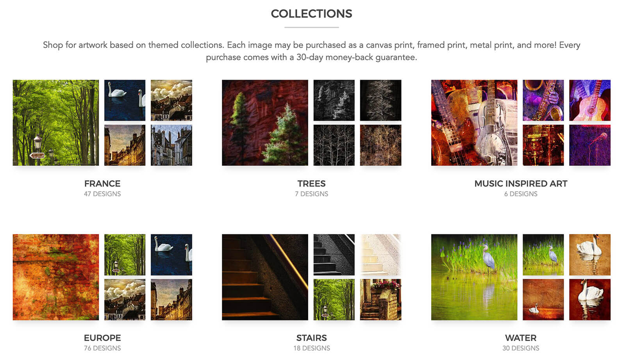625x364 pixels.
Task: Click the saxophone thumbnail in Music Inspired Art
Action: click(543, 100)
